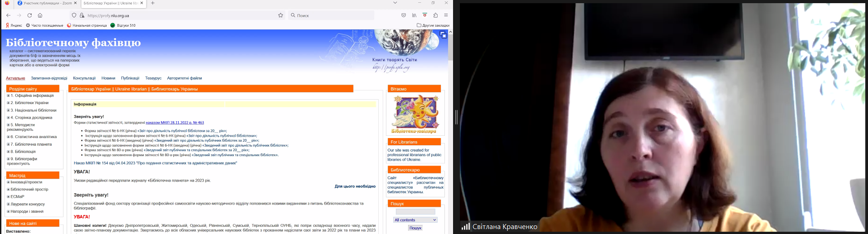The image size is (868, 234).
Task: Click the Firefox logo icon
Action: [7, 3]
